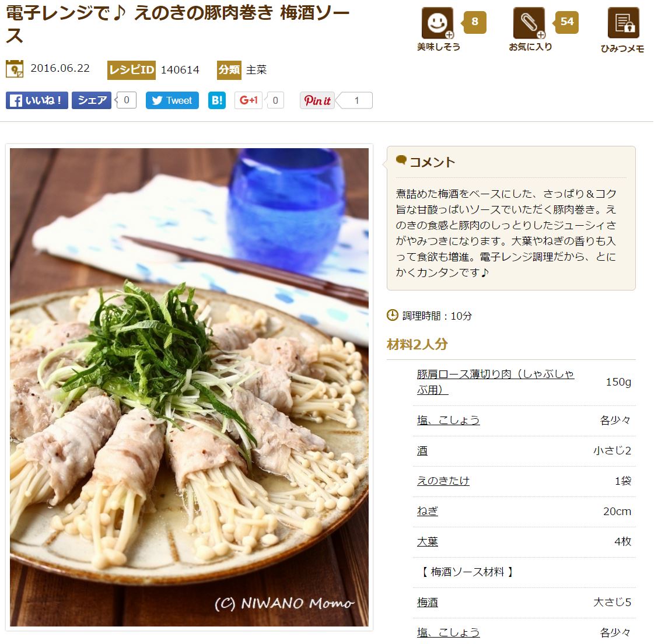This screenshot has width=658, height=644.
Task: Click the 主菜 category label
Action: (257, 69)
